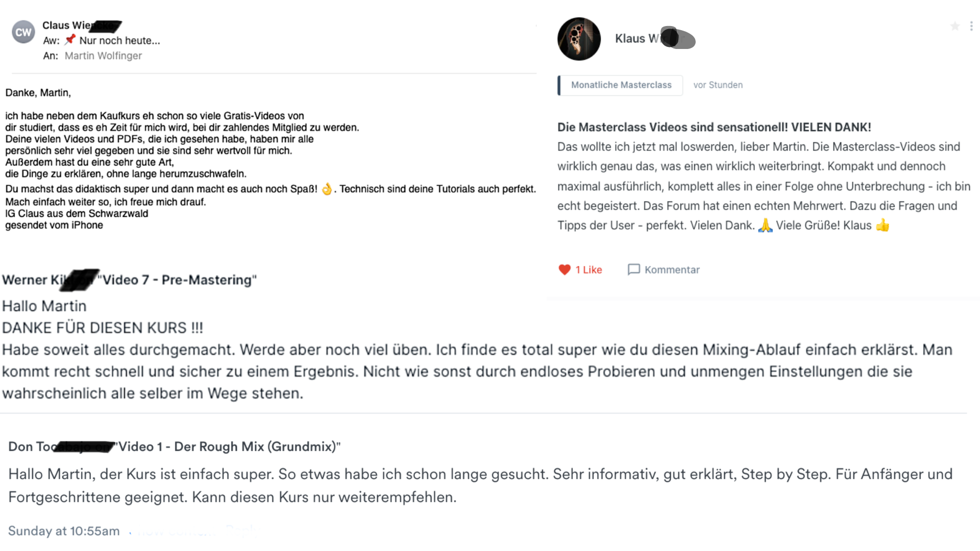Star the Klaus post with the star icon
980x551 pixels.
coord(954,26)
